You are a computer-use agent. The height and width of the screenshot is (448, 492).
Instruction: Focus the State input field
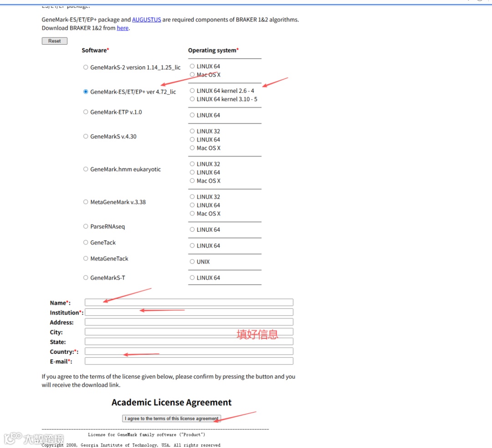point(189,341)
